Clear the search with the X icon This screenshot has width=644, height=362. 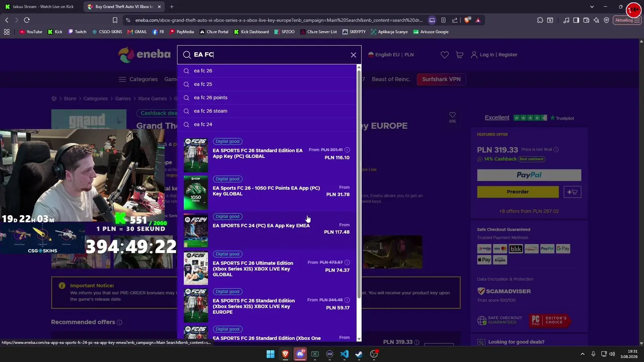353,55
